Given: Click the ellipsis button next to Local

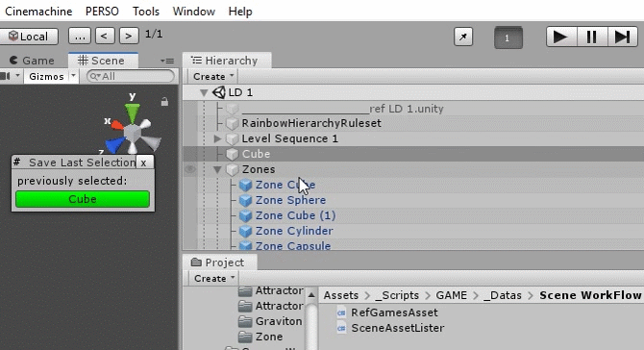Looking at the screenshot, I should [x=80, y=37].
